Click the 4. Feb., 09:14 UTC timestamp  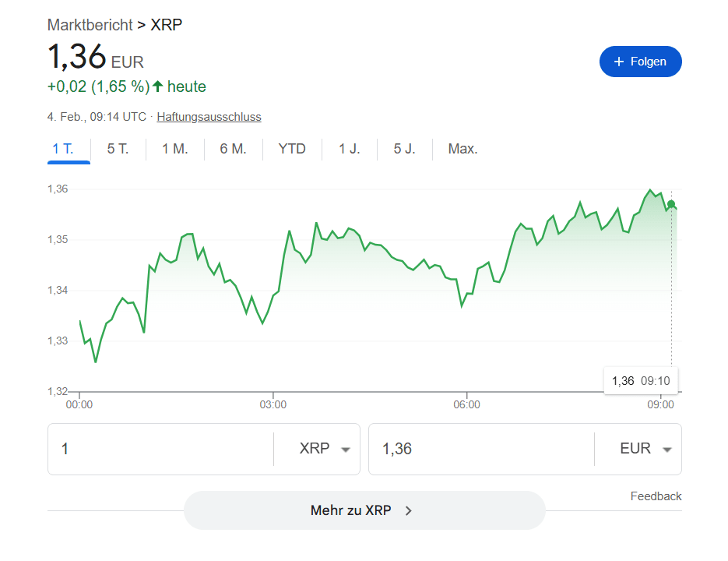[x=97, y=117]
